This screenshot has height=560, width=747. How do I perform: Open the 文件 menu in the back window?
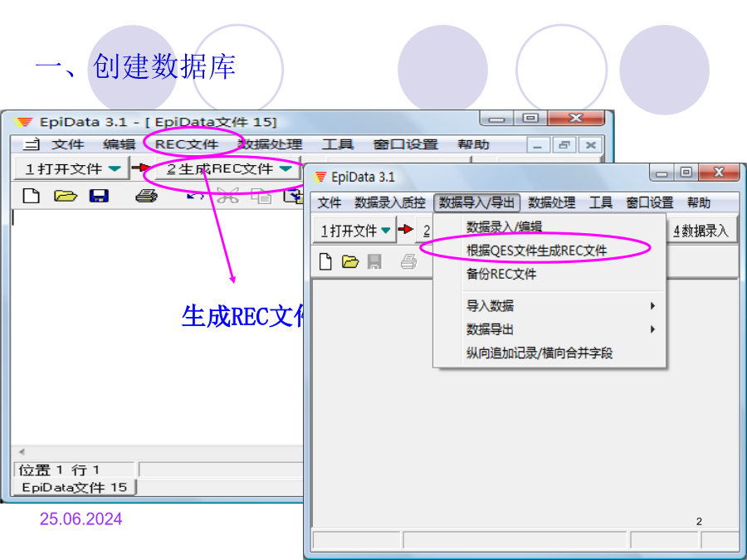68,144
